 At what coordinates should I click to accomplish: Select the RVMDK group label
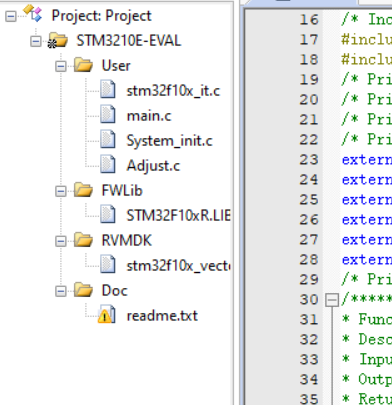coord(127,241)
